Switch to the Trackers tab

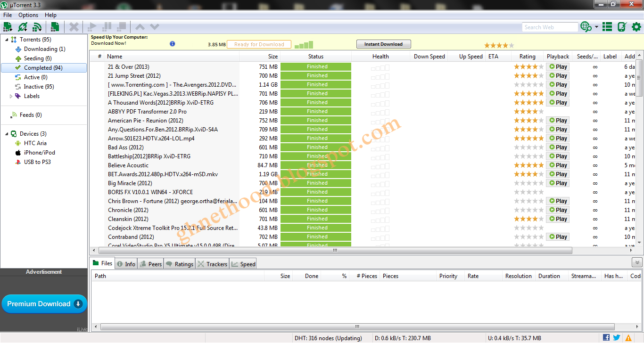[x=212, y=264]
